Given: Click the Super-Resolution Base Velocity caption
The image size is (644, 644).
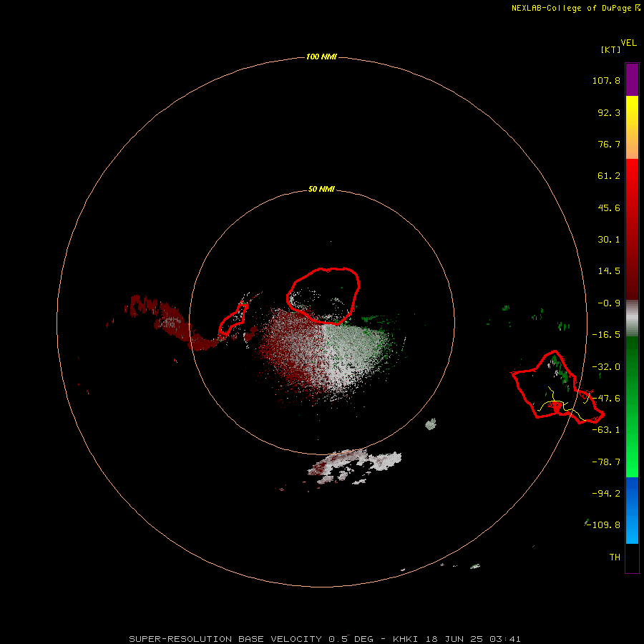Looking at the screenshot, I should (x=325, y=639).
